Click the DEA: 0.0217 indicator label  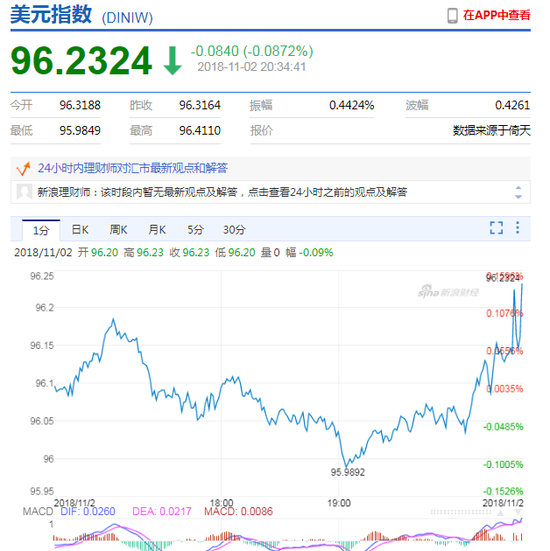(162, 511)
